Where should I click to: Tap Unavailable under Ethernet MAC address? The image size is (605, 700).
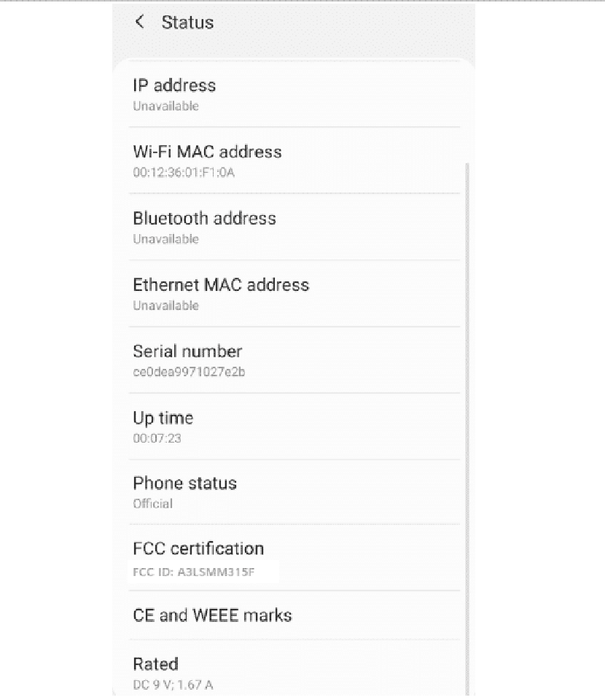[x=165, y=306]
